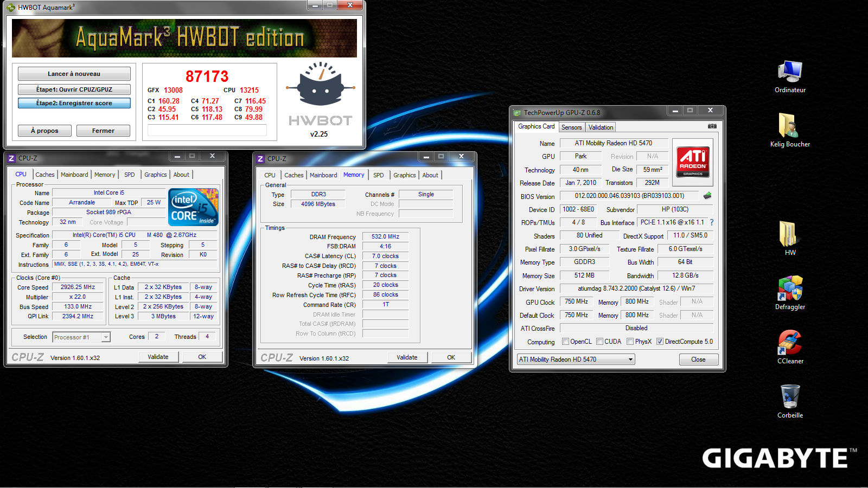Screen dimensions: 868x488
Task: Click the BIOS save chip icon in GPU-Z
Action: click(x=707, y=196)
